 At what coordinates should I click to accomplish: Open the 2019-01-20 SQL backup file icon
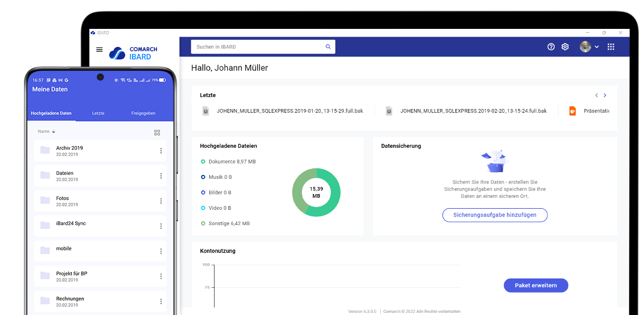pyautogui.click(x=206, y=111)
